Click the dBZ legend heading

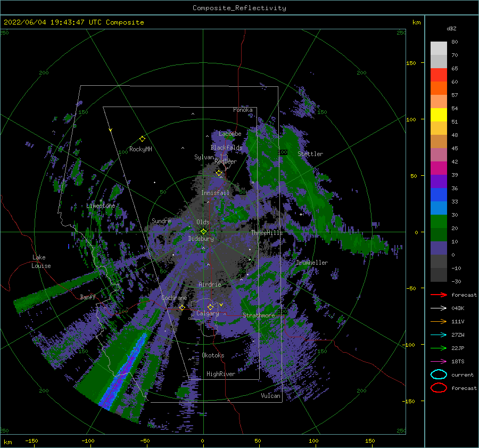click(x=451, y=28)
